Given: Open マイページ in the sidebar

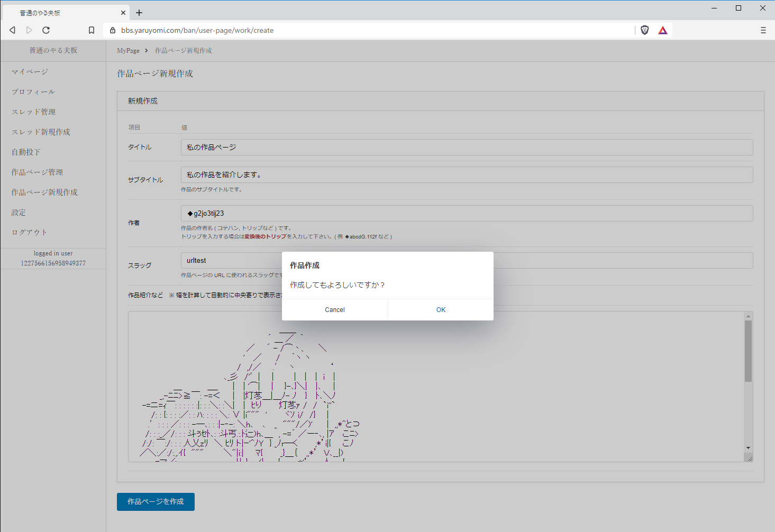Looking at the screenshot, I should (x=30, y=72).
